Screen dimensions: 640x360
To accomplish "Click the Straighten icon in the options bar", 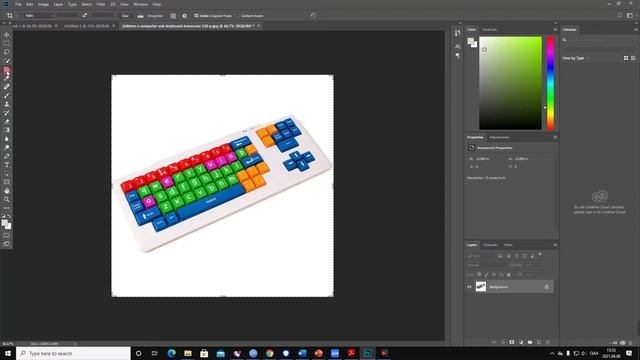I will coord(140,16).
